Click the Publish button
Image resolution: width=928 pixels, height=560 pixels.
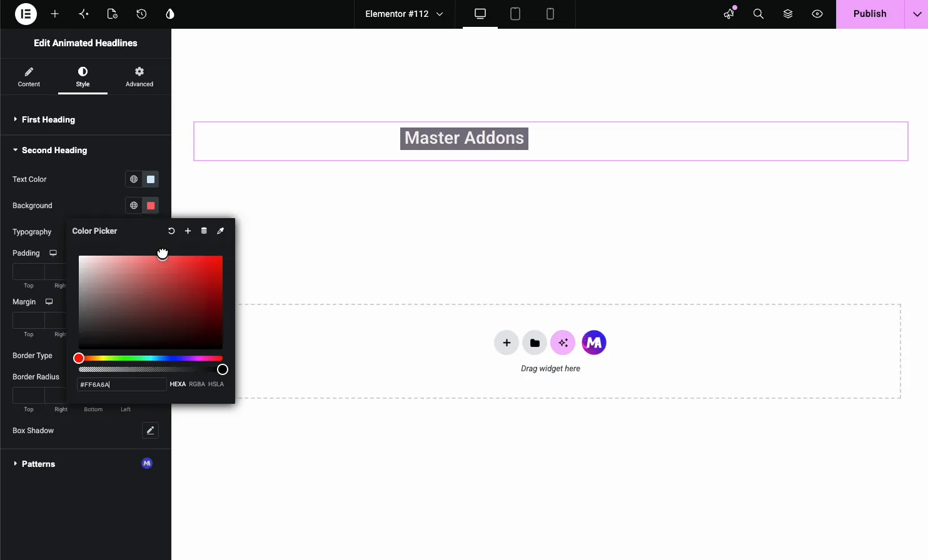click(x=870, y=14)
